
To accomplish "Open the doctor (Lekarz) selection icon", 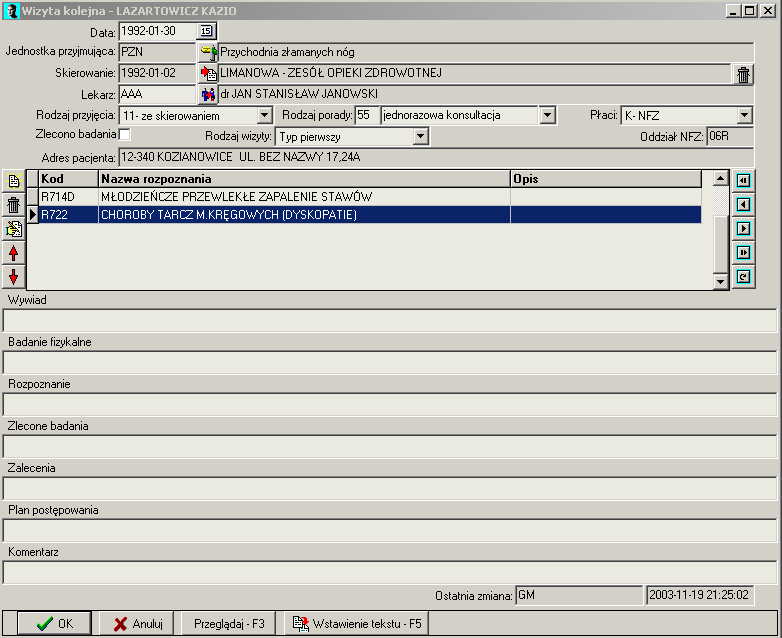I will coord(207,94).
